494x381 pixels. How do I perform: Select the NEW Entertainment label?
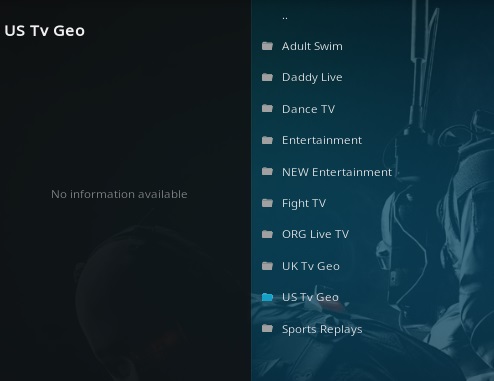tap(337, 172)
